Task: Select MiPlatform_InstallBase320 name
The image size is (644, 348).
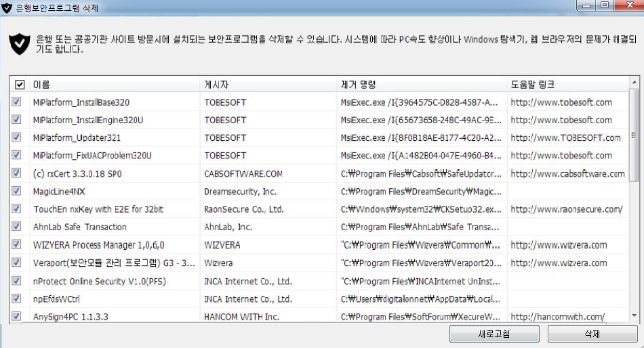Action: pos(81,102)
